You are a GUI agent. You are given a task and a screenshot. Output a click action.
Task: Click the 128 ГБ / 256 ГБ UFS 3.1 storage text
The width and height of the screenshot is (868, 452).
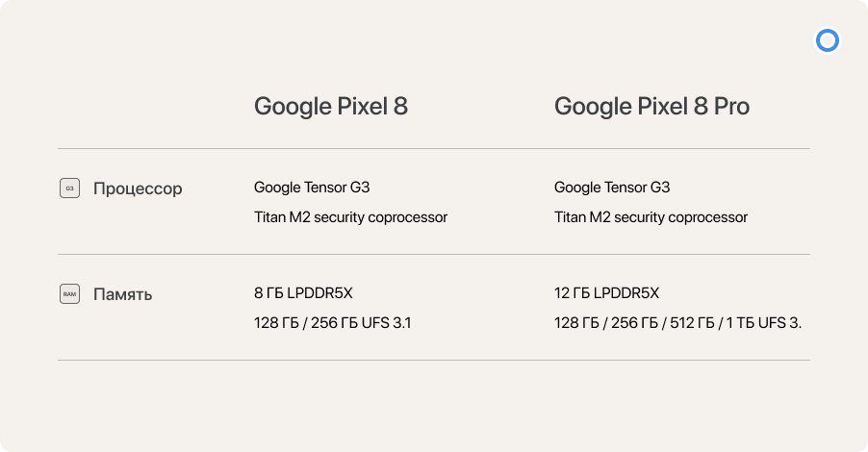click(x=333, y=323)
